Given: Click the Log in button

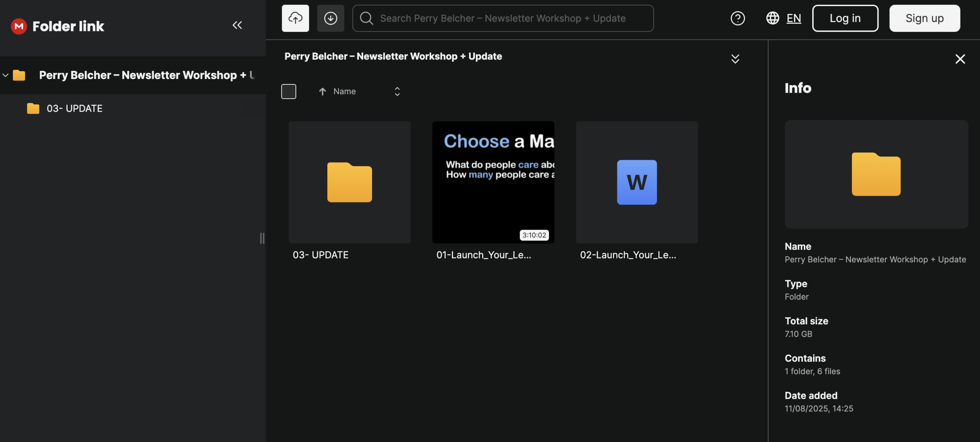Looking at the screenshot, I should (x=845, y=18).
